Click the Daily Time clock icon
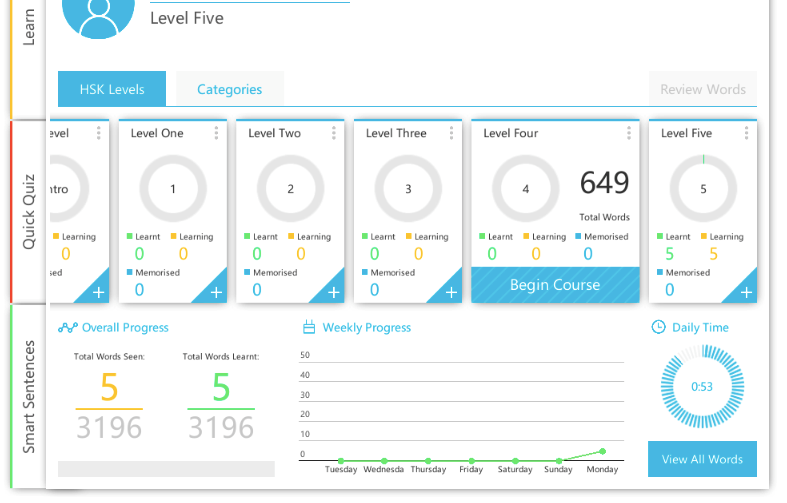Viewport: 787px width, 503px height. [658, 327]
